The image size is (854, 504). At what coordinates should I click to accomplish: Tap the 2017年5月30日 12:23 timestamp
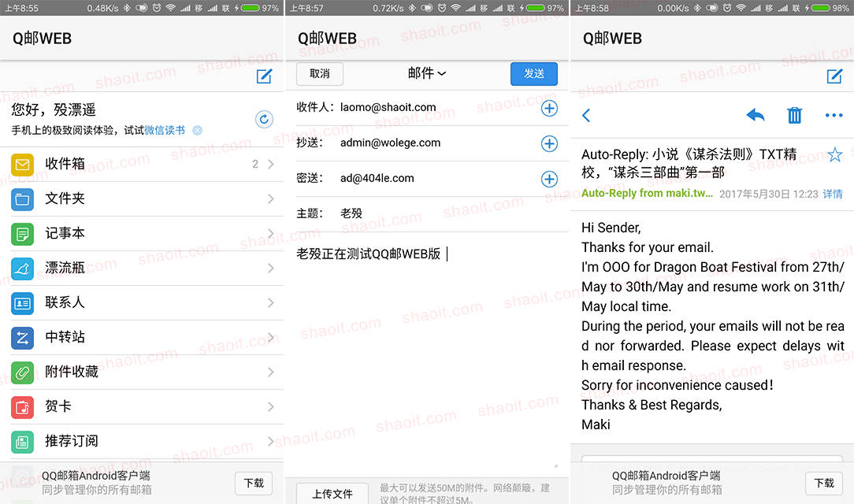coord(768,194)
